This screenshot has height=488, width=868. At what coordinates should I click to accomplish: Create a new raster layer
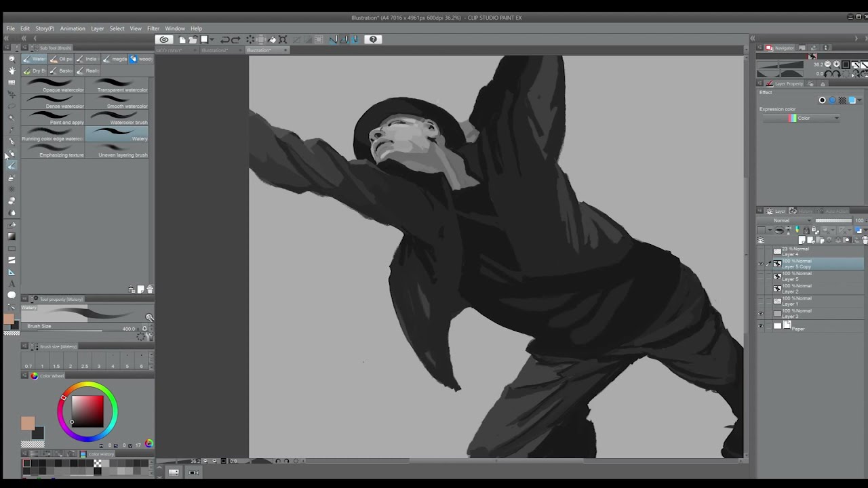click(x=803, y=240)
